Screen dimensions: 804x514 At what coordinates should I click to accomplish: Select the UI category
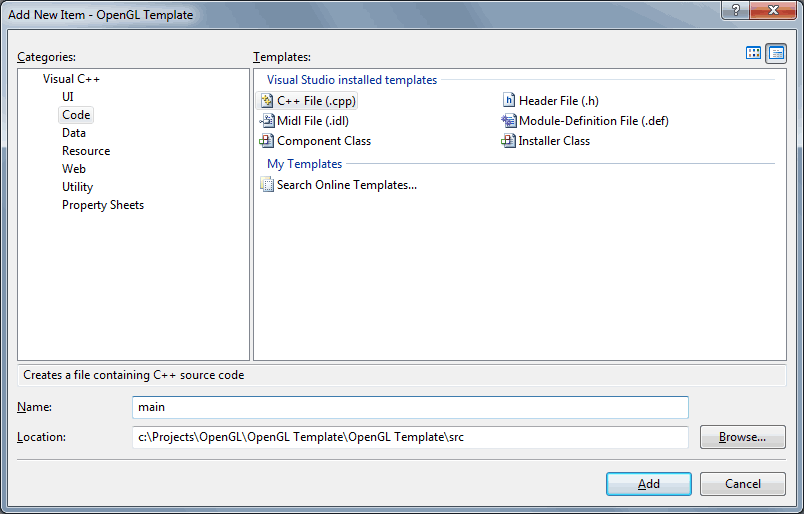(68, 97)
